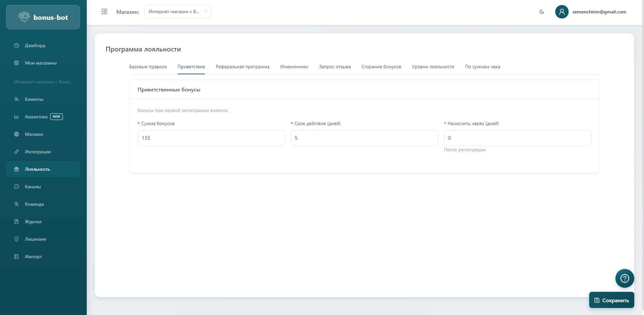
Task: Switch to the Реферальная программа tab
Action: pos(242,67)
